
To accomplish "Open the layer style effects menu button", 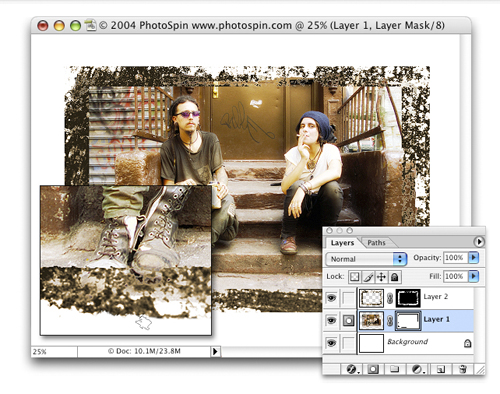I will [x=352, y=369].
